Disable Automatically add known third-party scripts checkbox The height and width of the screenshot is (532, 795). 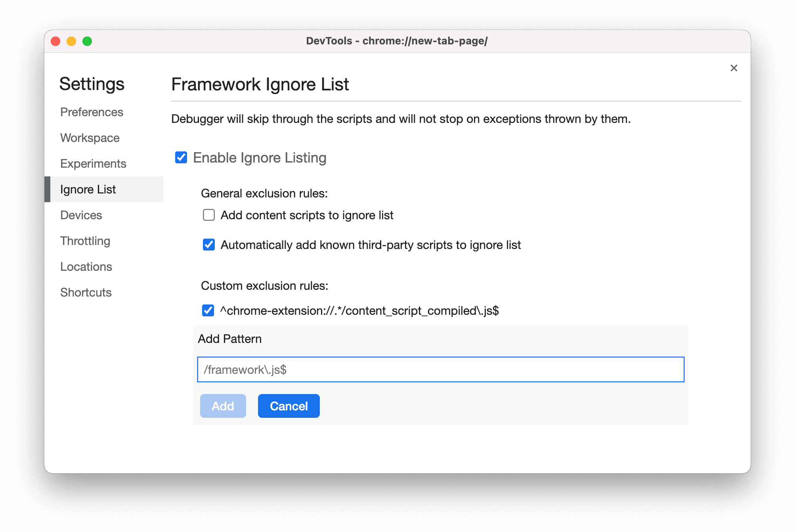coord(209,245)
